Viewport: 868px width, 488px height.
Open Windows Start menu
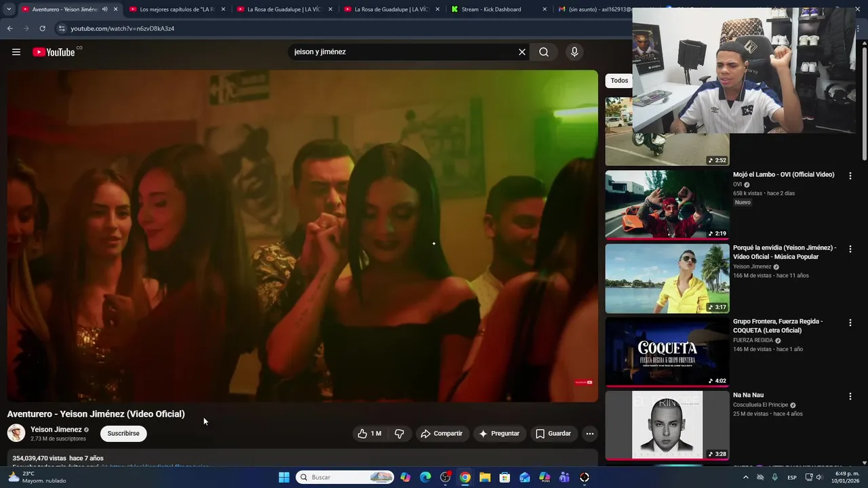point(284,477)
